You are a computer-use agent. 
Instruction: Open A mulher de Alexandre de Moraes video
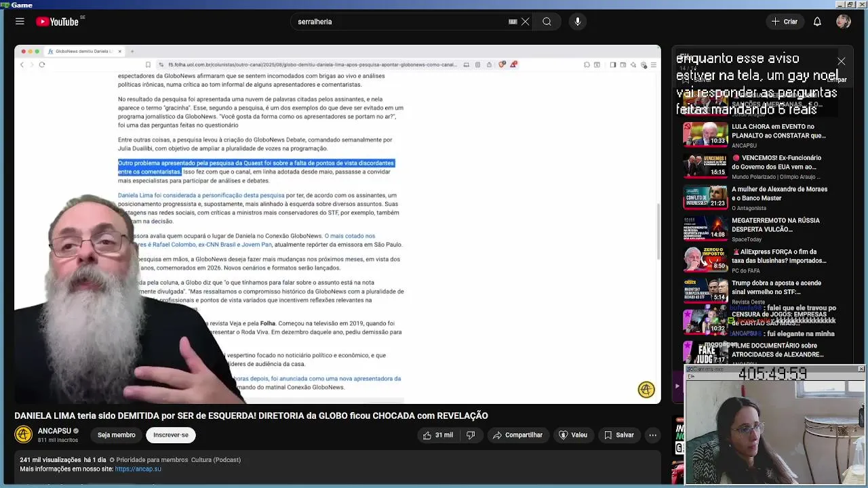coord(779,193)
